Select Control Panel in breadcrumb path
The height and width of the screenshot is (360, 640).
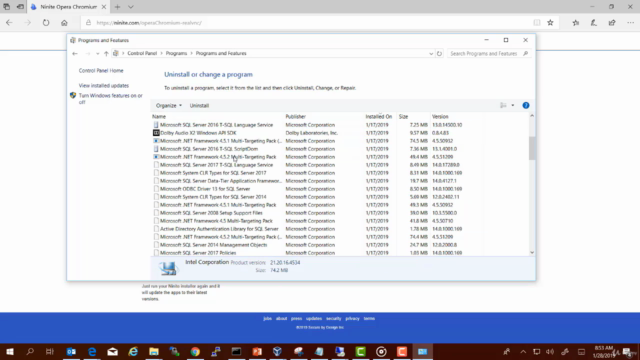(x=142, y=53)
